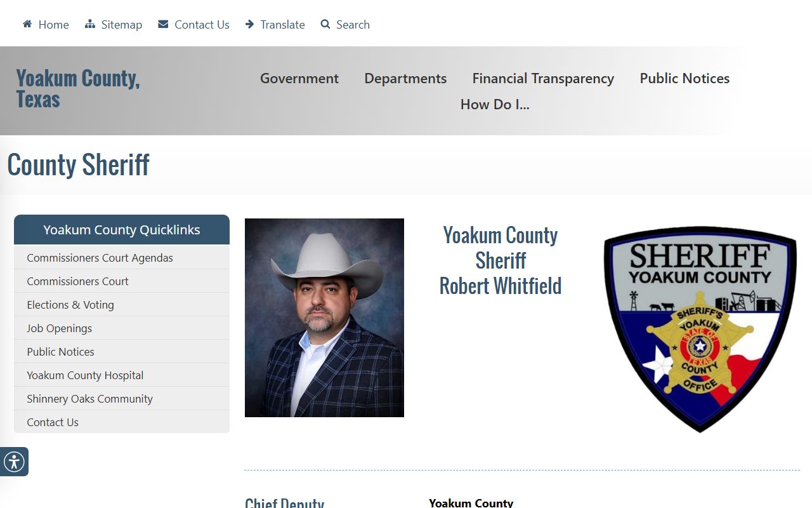This screenshot has width=812, height=508.
Task: Click the sheriff's portrait photo
Action: [x=324, y=317]
